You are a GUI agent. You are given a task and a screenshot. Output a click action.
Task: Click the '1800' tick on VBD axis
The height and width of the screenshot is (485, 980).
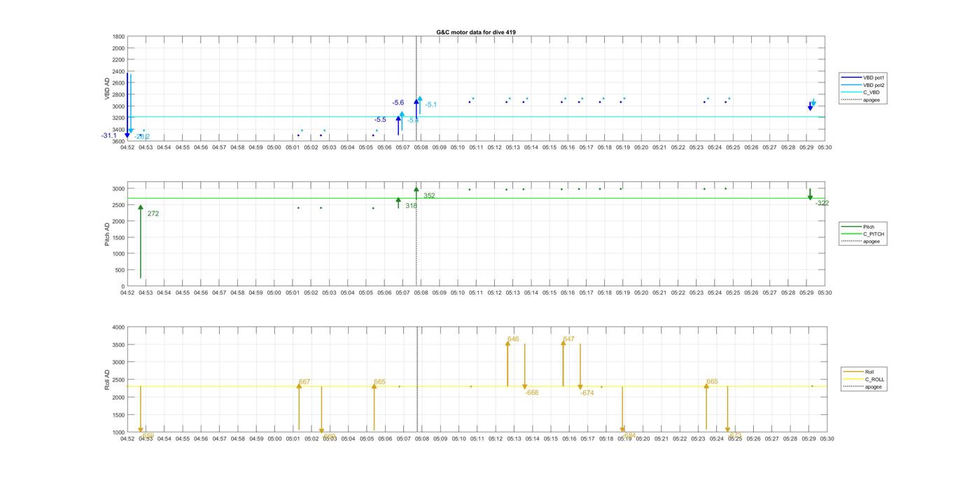(x=118, y=36)
